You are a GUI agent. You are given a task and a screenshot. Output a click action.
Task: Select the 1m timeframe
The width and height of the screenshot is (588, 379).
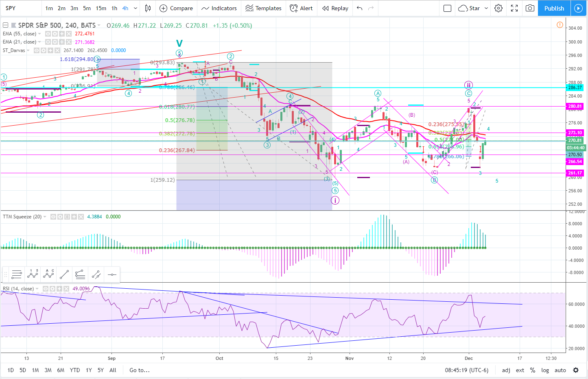pos(49,8)
